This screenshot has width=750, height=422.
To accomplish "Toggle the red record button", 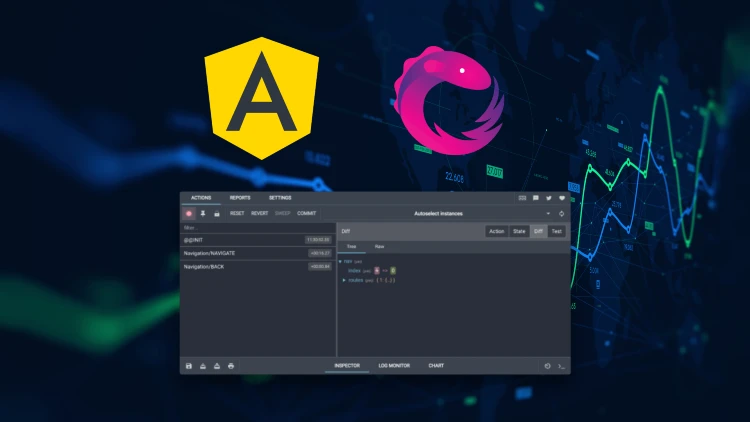I will 189,213.
